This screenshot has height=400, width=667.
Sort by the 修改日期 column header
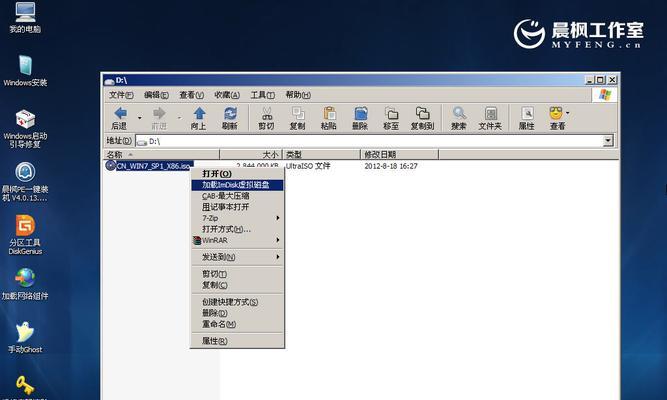click(x=399, y=154)
